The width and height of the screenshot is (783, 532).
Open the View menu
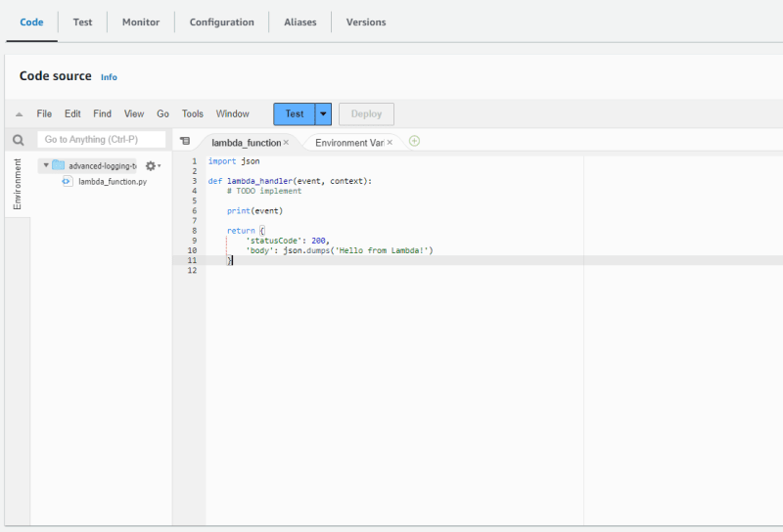pos(134,113)
